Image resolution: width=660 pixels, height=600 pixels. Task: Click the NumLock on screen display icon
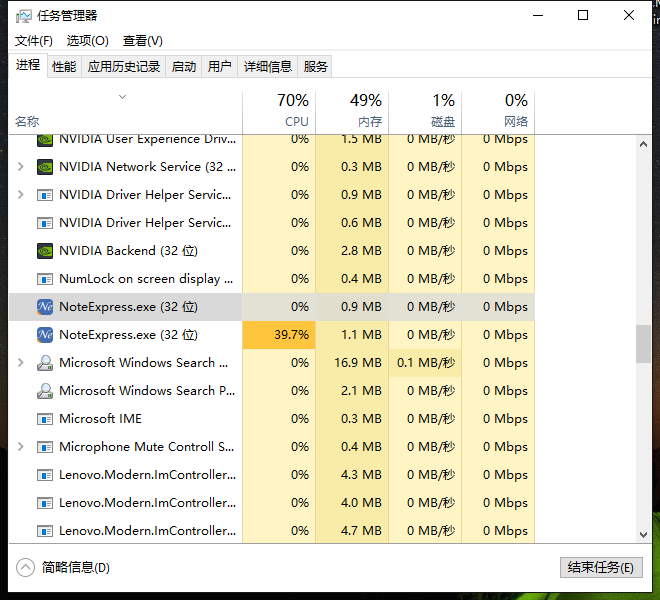[x=45, y=279]
